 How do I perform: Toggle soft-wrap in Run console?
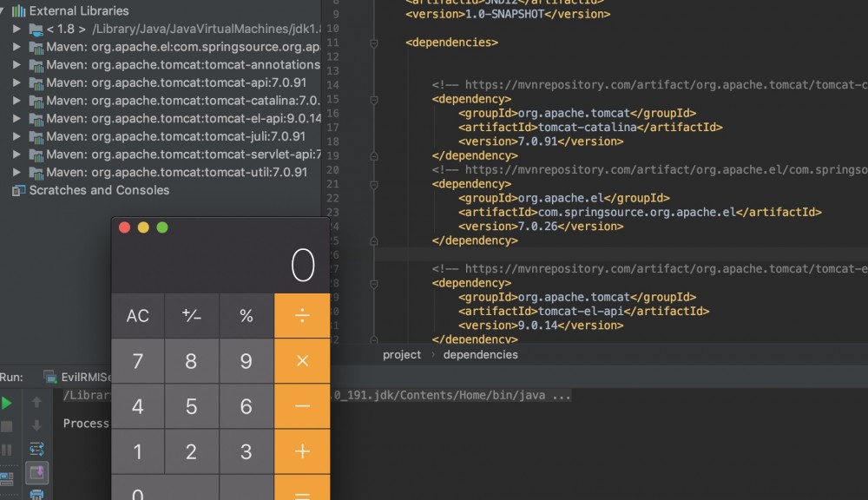coord(36,449)
